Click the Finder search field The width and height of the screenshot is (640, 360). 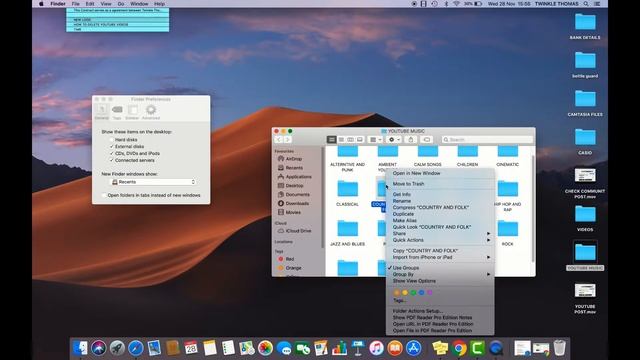point(488,140)
